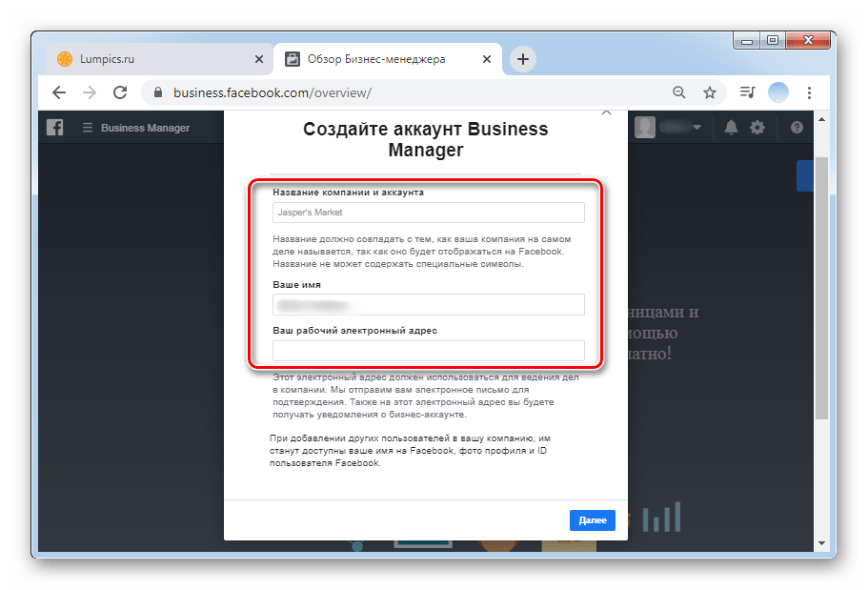Reload the page with refresh icon
This screenshot has height=590, width=868.
pyautogui.click(x=120, y=92)
